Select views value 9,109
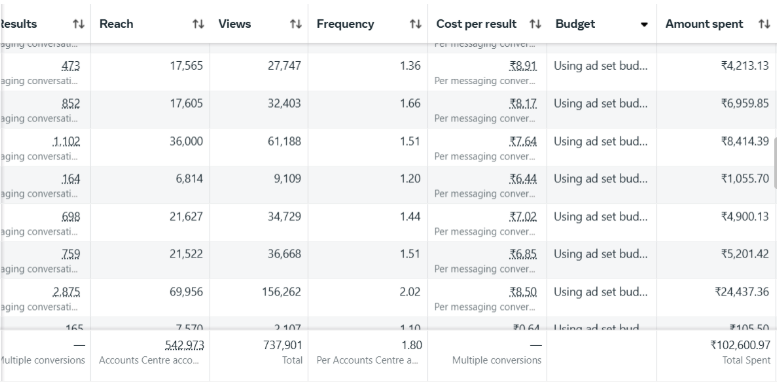 [287, 179]
